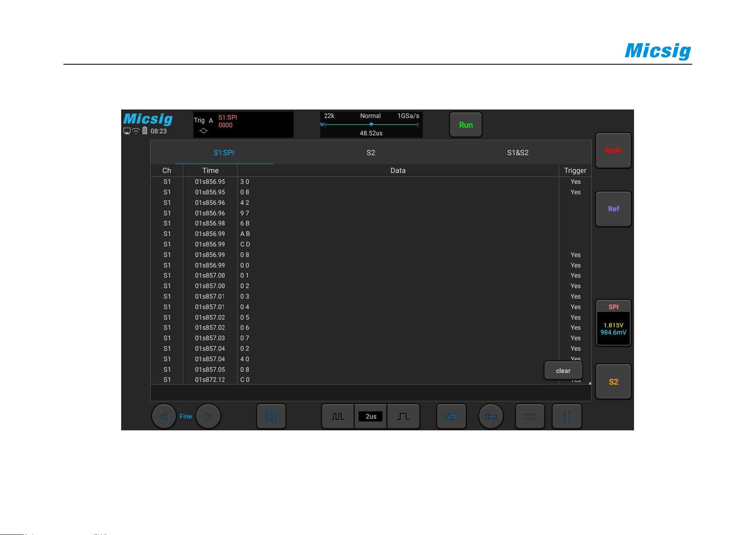Open the Ref channel button

[613, 209]
